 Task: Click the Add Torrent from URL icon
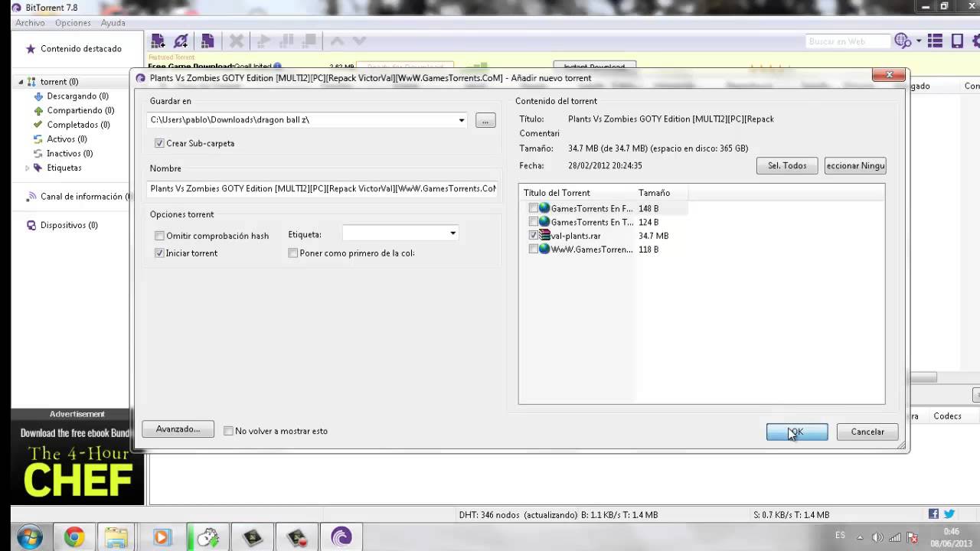[x=181, y=41]
